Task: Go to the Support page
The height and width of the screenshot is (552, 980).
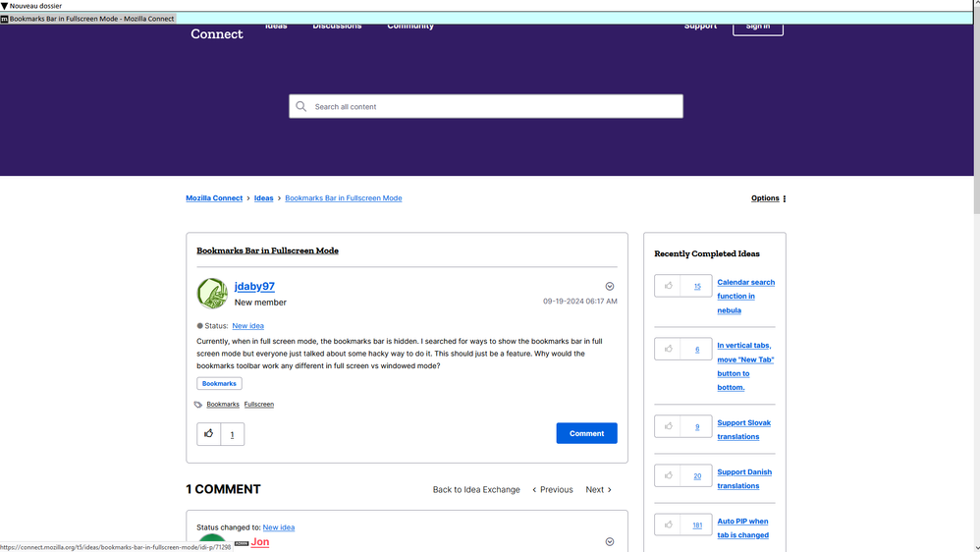Action: pyautogui.click(x=700, y=26)
